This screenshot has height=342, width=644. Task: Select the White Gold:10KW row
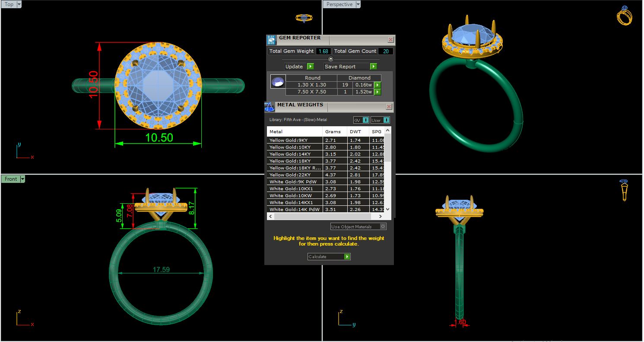click(326, 196)
